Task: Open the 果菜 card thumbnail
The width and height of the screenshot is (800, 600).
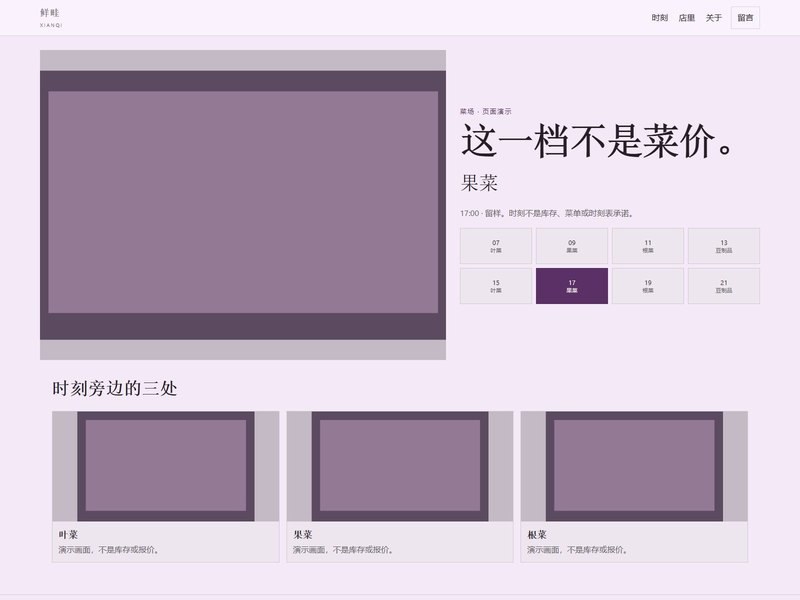Action: click(400, 466)
